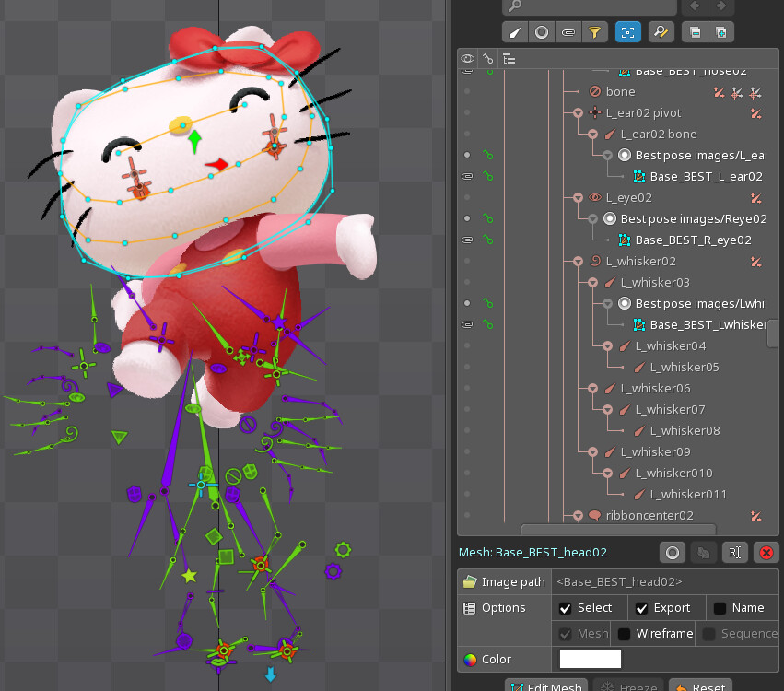784x691 pixels.
Task: Click bone transform icon on ribboncenter02 row
Action: [x=756, y=516]
